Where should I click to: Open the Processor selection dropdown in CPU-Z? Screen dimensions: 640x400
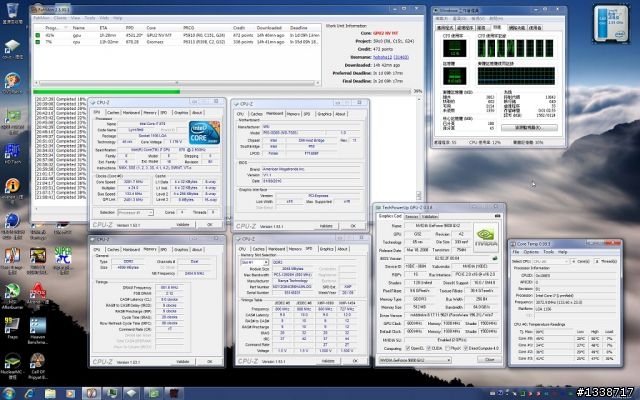[x=136, y=212]
